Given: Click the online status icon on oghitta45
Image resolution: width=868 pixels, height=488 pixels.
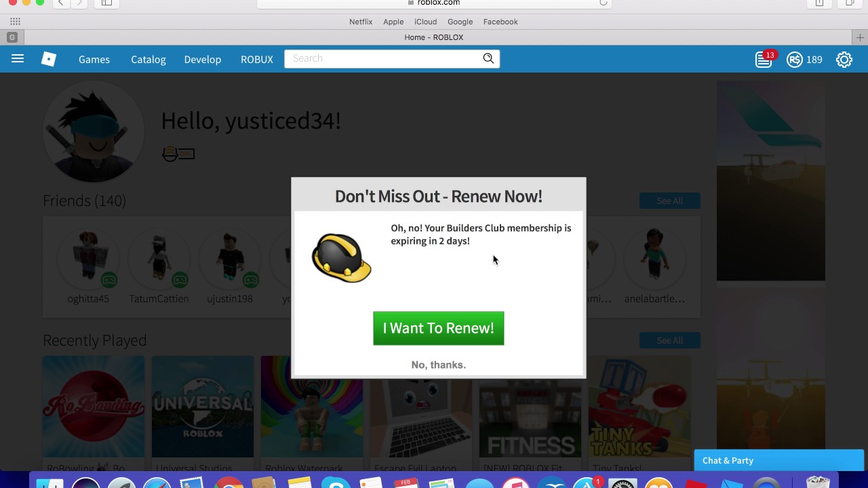Looking at the screenshot, I should (x=109, y=280).
